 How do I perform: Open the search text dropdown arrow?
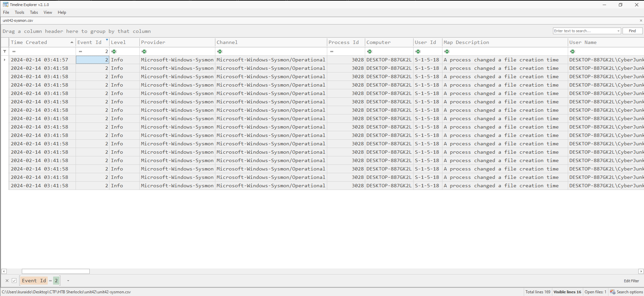click(x=618, y=31)
